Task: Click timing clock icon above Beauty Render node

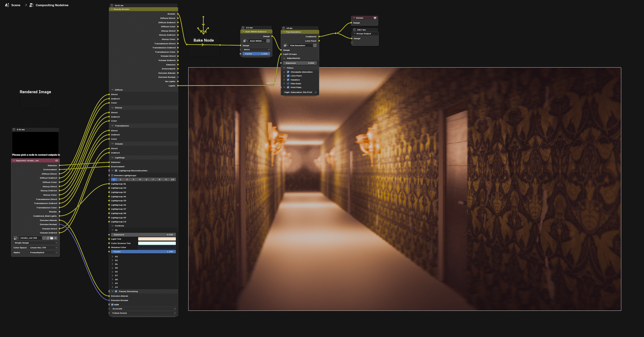Action: (x=112, y=5)
